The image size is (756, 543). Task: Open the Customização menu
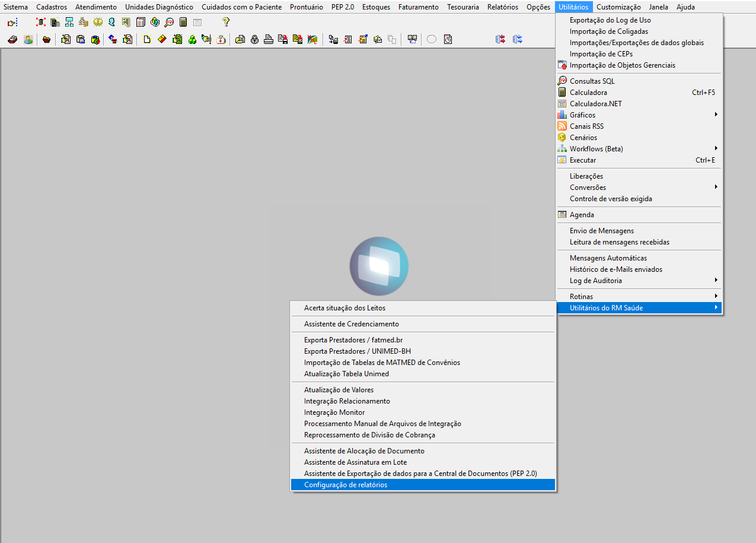pos(618,7)
